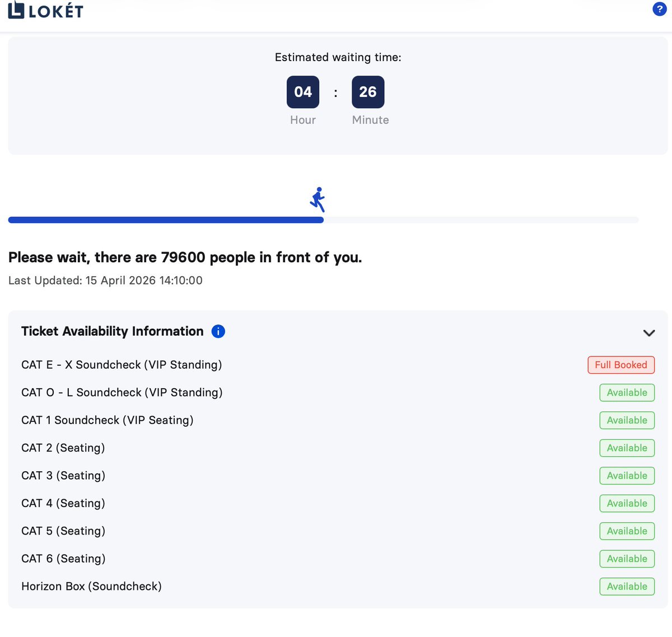Image resolution: width=672 pixels, height=637 pixels.
Task: Click Available badge for CAT 1 Soundcheck
Action: (x=627, y=420)
